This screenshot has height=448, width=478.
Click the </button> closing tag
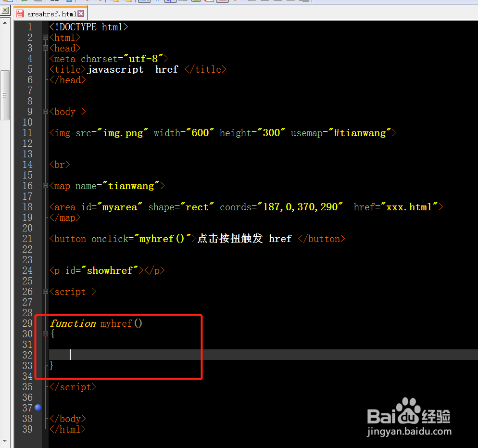click(322, 239)
